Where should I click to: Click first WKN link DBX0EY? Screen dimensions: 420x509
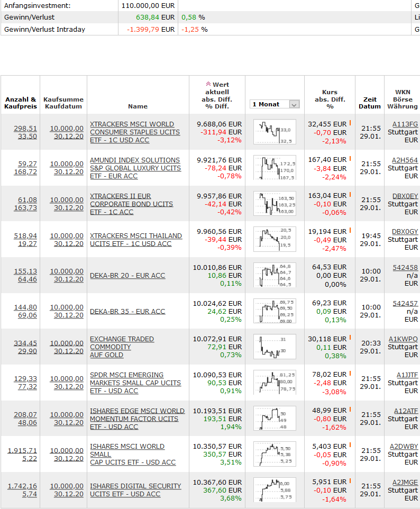click(x=405, y=196)
